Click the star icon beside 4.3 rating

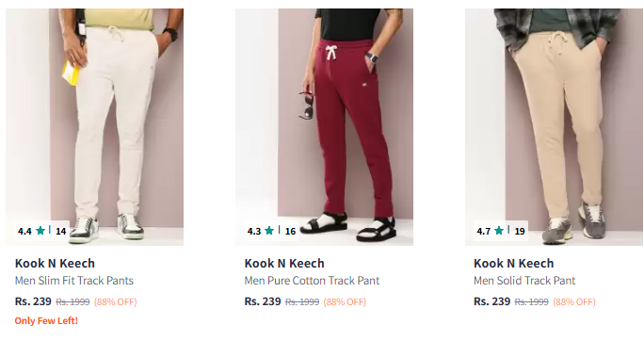[269, 231]
